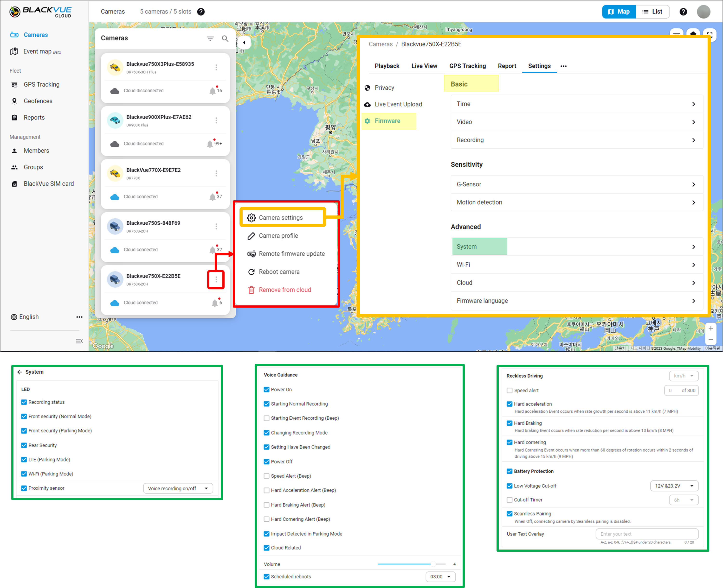Select Camera settings in context menu
Viewport: 723px width, 588px height.
[x=282, y=217]
